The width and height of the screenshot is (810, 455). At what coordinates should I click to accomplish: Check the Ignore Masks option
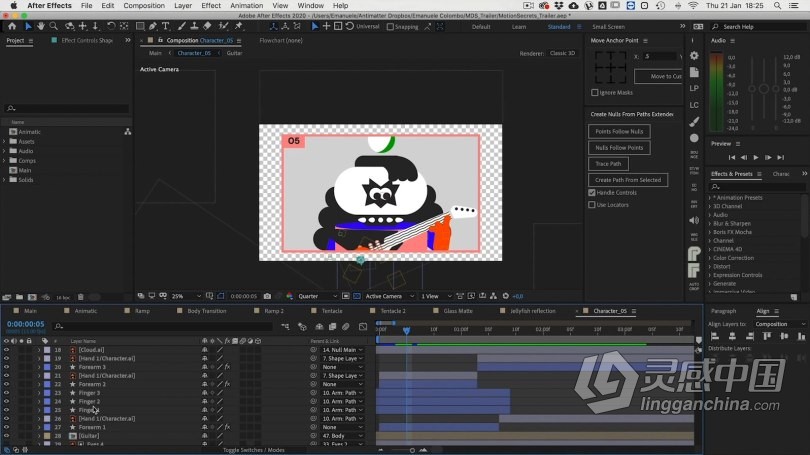595,92
